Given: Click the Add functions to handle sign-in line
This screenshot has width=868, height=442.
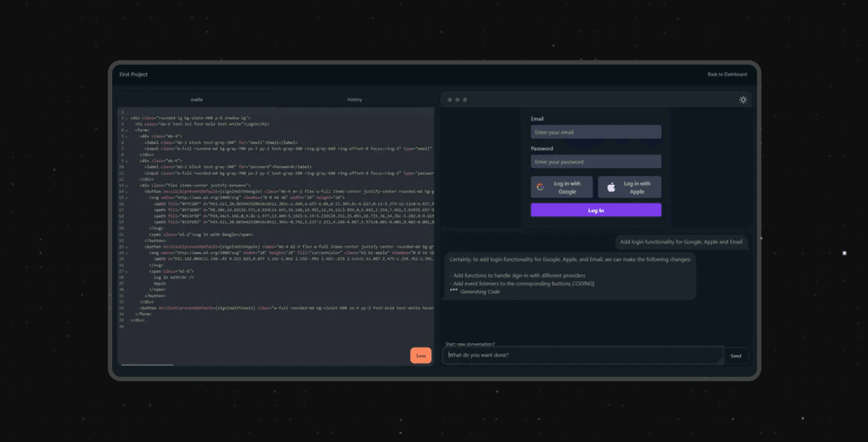Looking at the screenshot, I should [518, 275].
